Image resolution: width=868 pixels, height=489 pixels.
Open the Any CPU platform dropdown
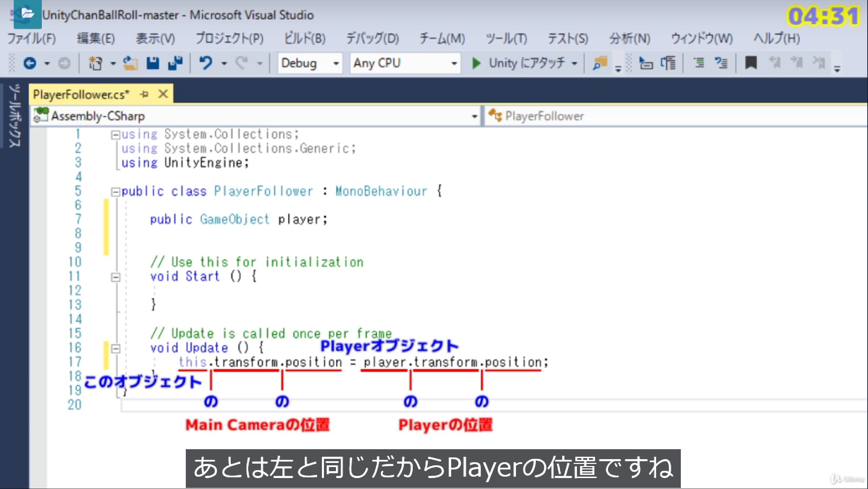click(454, 63)
